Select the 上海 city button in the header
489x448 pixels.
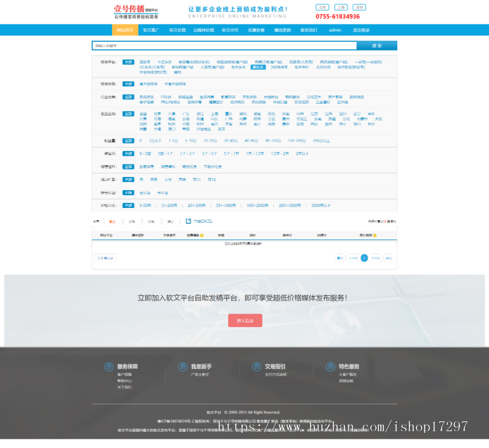(x=341, y=7)
